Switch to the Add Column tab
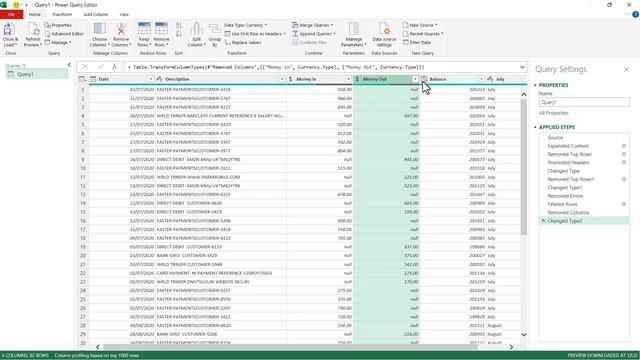Image resolution: width=640 pixels, height=360 pixels. (96, 15)
